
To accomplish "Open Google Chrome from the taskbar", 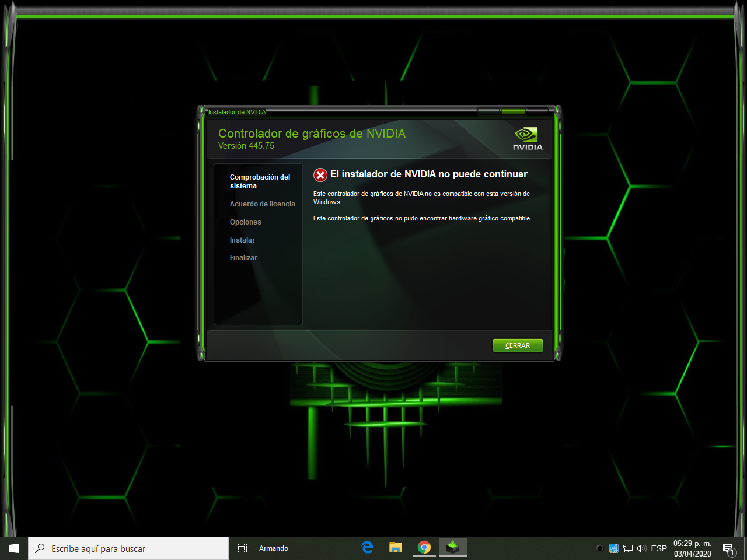I will (424, 548).
